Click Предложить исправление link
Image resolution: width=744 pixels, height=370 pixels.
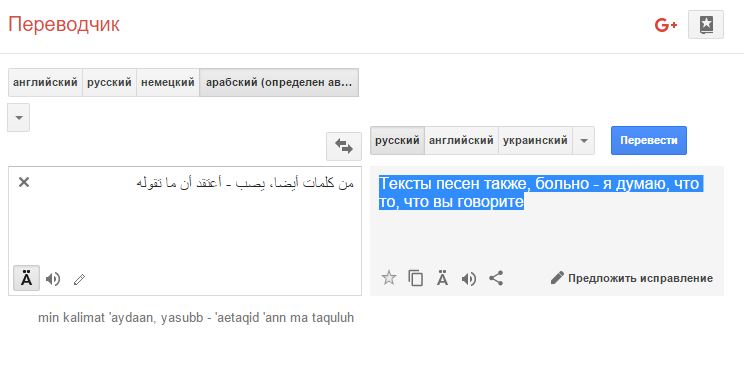(x=632, y=278)
